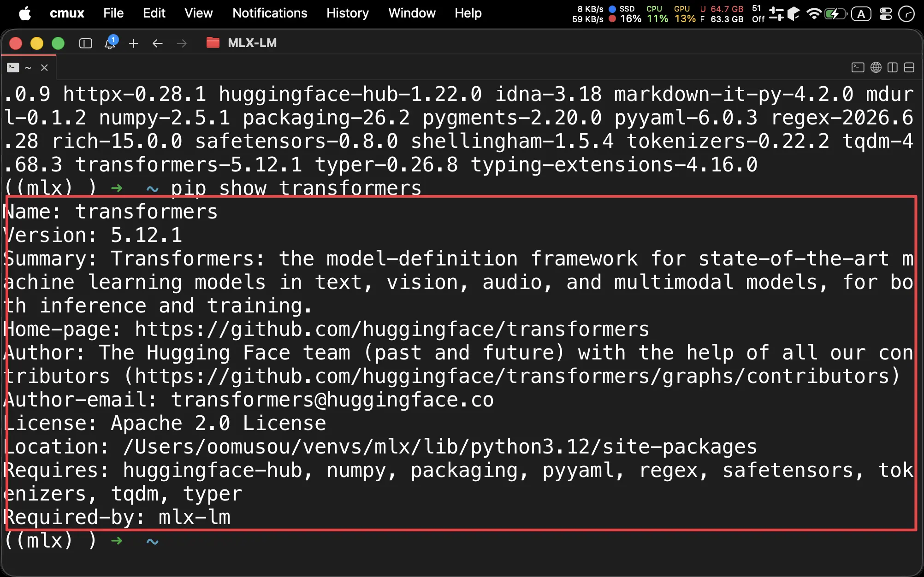Click the "safetensors-0.8.0" install output text

pos(296,141)
